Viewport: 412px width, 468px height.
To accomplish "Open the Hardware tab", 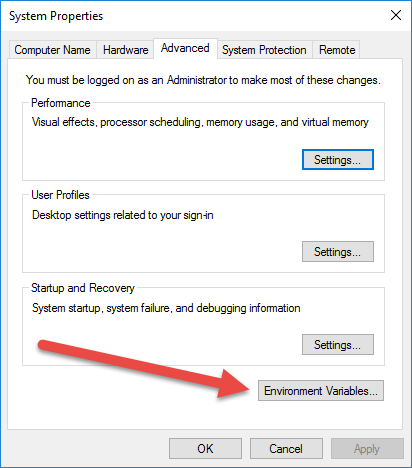I will click(x=125, y=50).
